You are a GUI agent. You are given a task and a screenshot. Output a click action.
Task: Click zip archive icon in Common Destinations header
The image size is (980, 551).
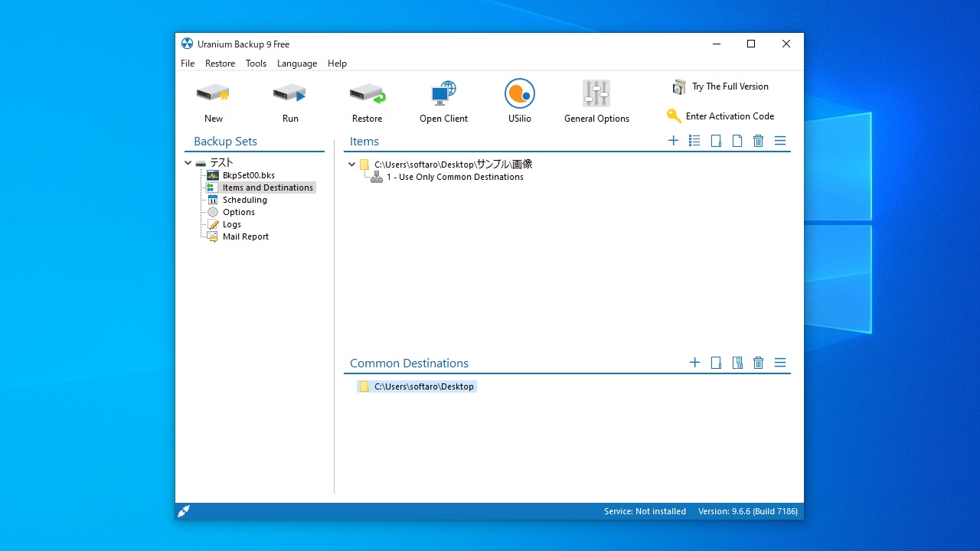click(x=737, y=363)
